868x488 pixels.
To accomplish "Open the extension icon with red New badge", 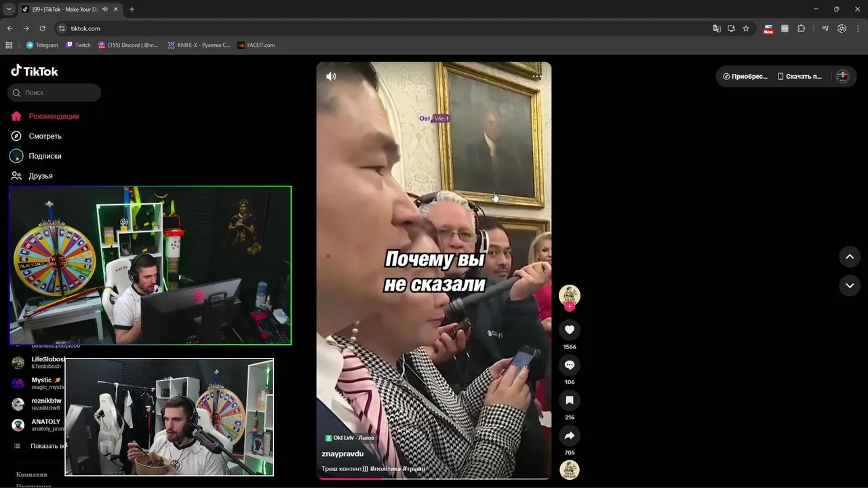I will [768, 28].
